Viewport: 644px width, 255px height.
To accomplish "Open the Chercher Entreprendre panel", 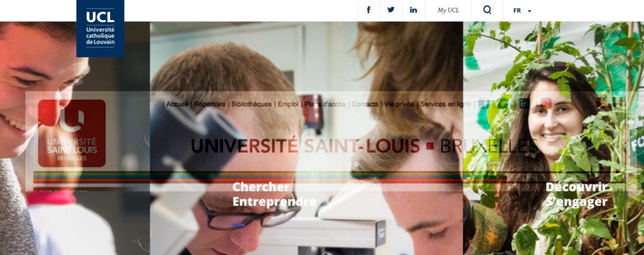I will click(x=274, y=194).
